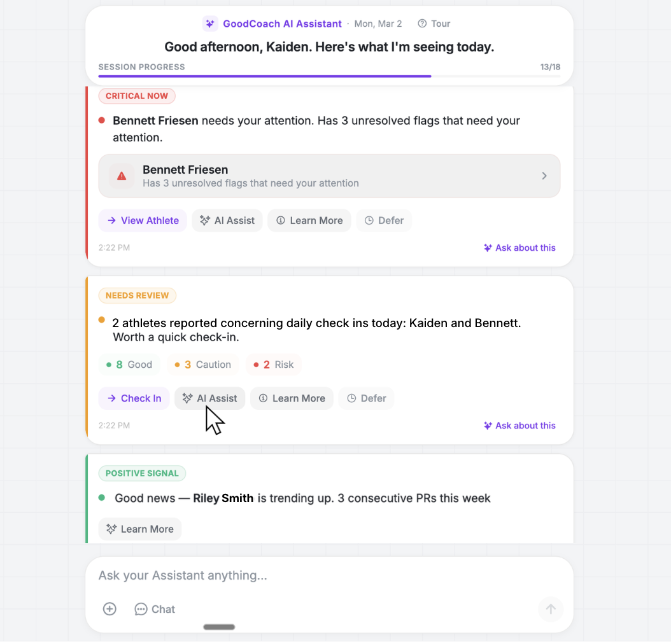Select the Chat bubble icon
This screenshot has height=644, width=671.
coord(140,609)
